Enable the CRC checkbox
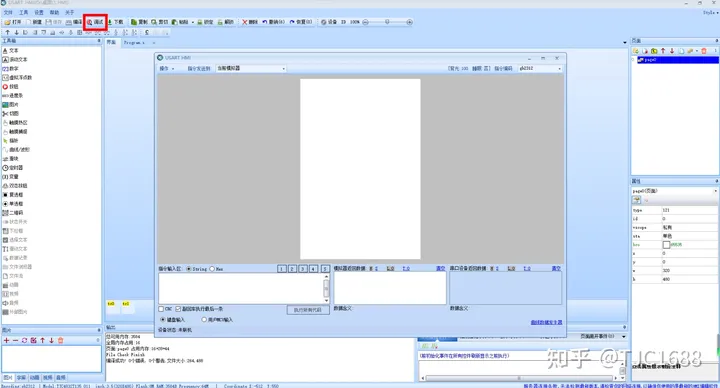This screenshot has width=720, height=388. [x=161, y=309]
